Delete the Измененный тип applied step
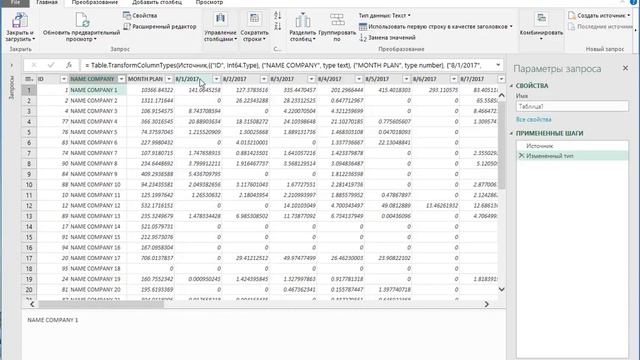Image resolution: width=640 pixels, height=360 pixels. click(x=521, y=156)
